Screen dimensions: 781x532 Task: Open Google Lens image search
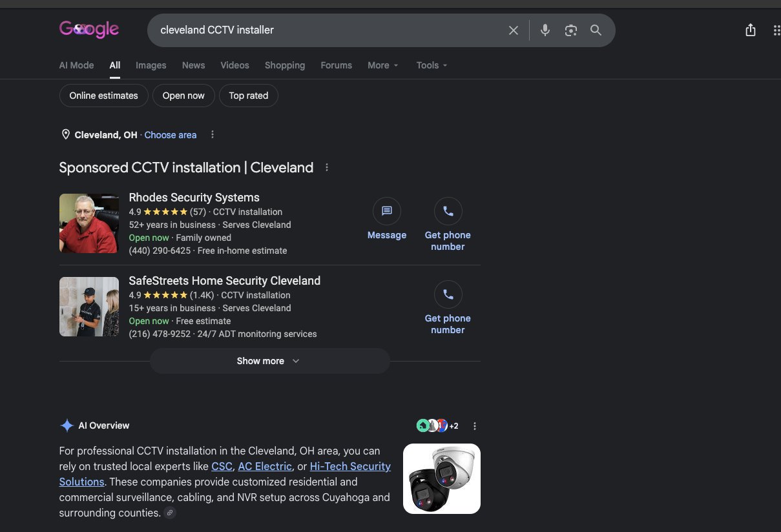tap(570, 30)
